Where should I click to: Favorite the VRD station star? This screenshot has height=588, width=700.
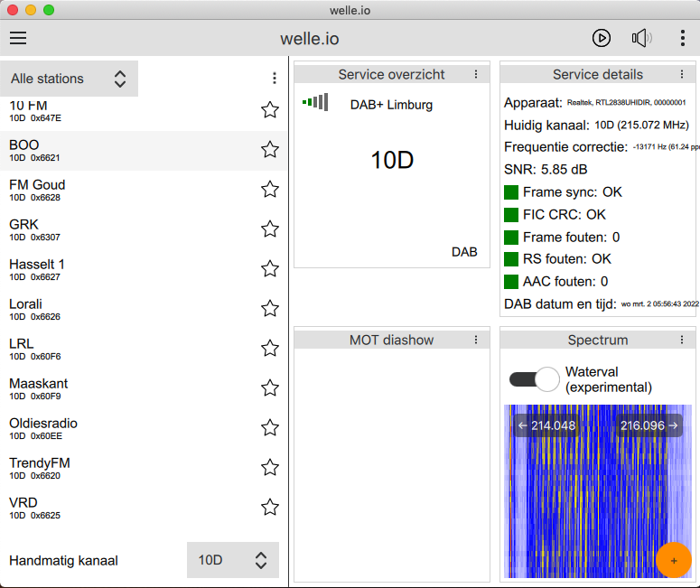click(270, 508)
